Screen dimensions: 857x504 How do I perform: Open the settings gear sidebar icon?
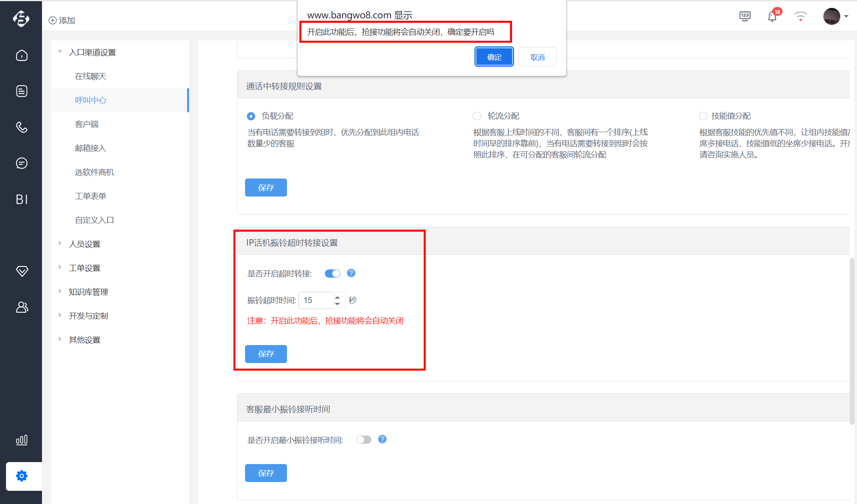point(22,476)
